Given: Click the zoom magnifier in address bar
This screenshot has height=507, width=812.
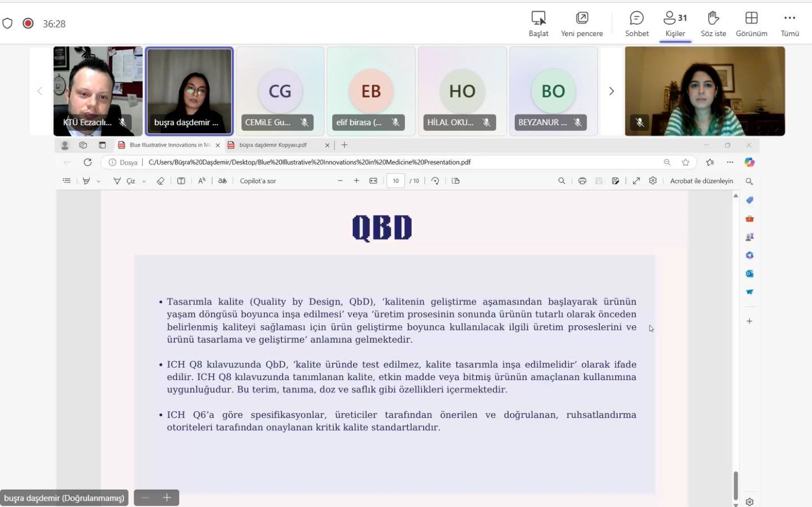Looking at the screenshot, I should click(x=667, y=162).
